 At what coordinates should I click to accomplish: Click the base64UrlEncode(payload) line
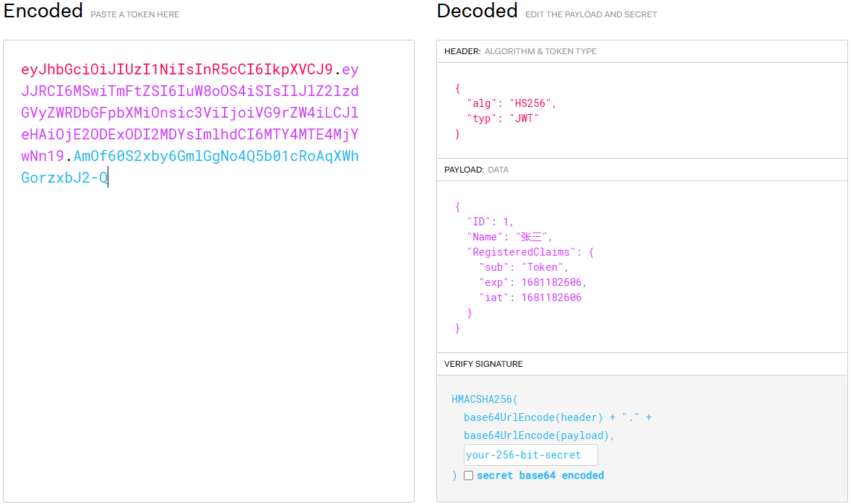coord(538,435)
